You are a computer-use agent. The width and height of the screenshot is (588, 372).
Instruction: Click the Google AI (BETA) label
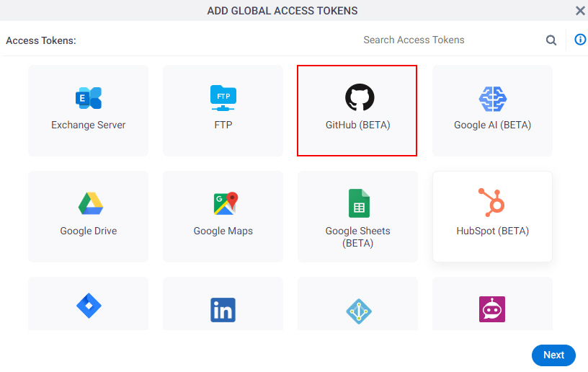492,125
